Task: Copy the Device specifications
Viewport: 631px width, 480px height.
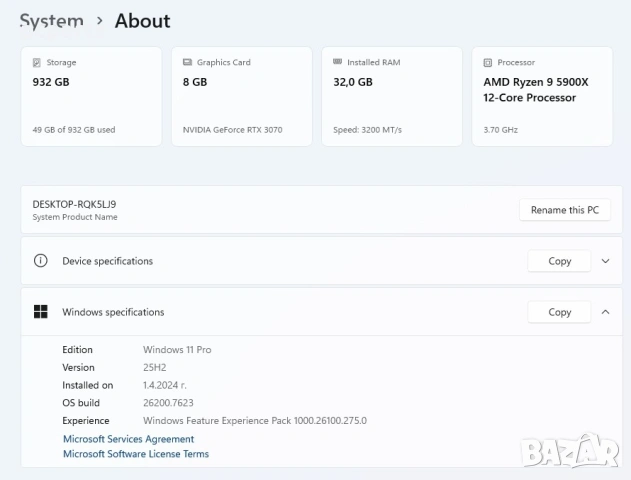Action: pos(559,261)
